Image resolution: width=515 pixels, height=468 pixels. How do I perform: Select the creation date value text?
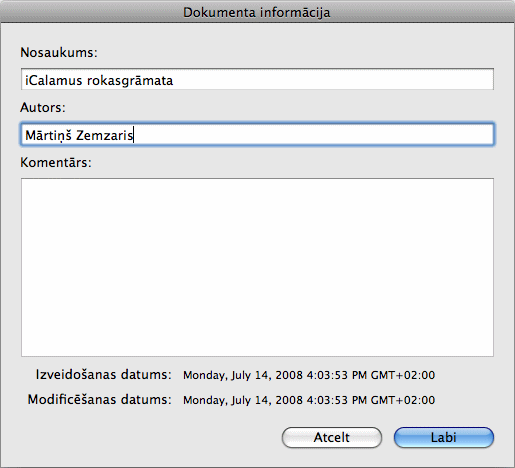coord(309,375)
